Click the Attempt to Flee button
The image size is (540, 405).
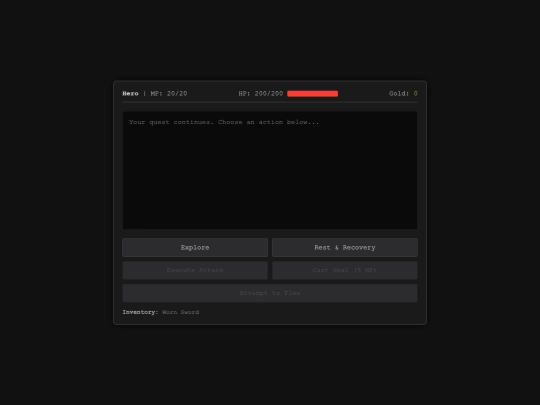coord(270,293)
